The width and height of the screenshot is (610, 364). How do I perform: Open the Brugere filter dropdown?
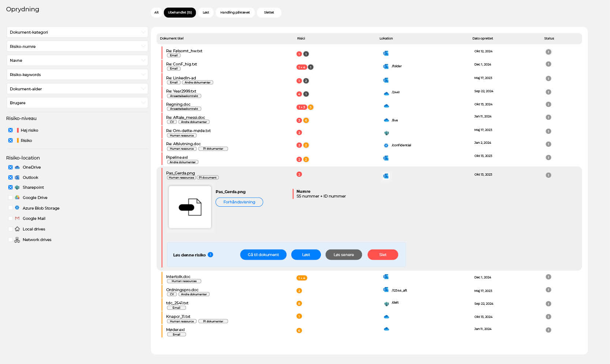coord(77,103)
